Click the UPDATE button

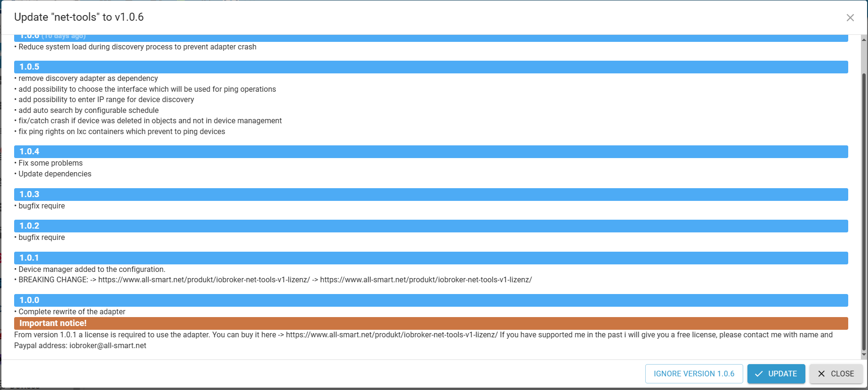(x=776, y=374)
